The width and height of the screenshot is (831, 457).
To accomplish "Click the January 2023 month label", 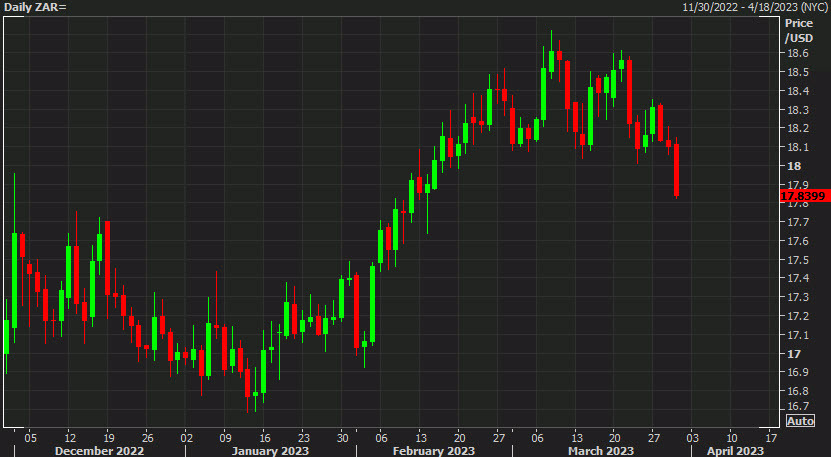I will coord(270,451).
